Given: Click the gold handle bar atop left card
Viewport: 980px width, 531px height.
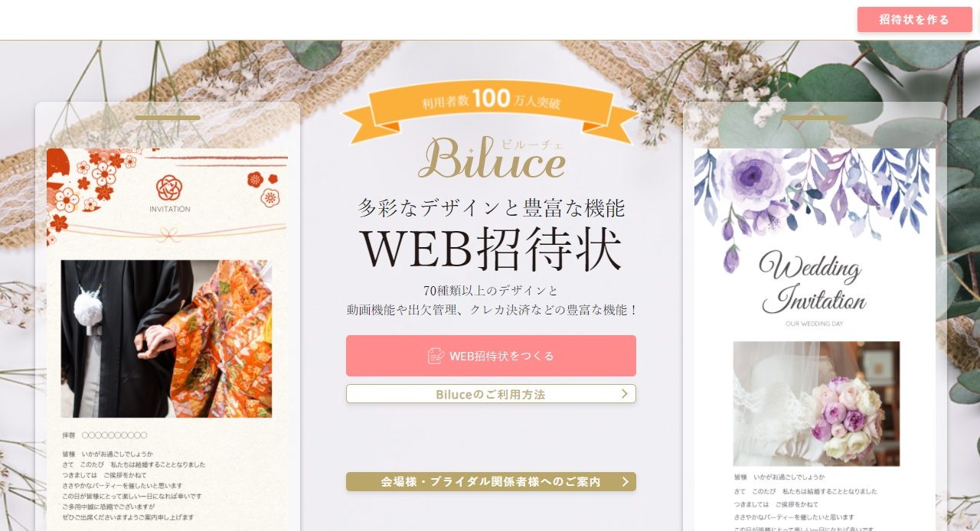Looking at the screenshot, I should coord(168,118).
